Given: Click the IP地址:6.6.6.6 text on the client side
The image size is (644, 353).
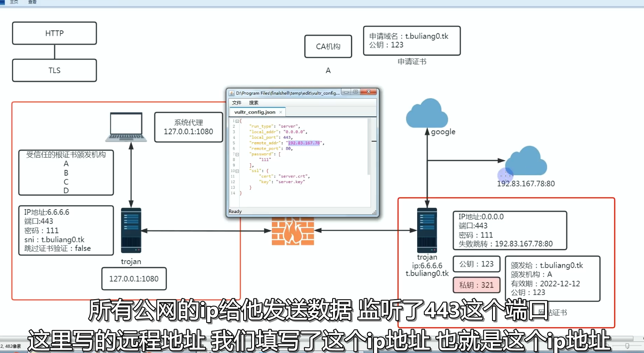Looking at the screenshot, I should [x=47, y=212].
